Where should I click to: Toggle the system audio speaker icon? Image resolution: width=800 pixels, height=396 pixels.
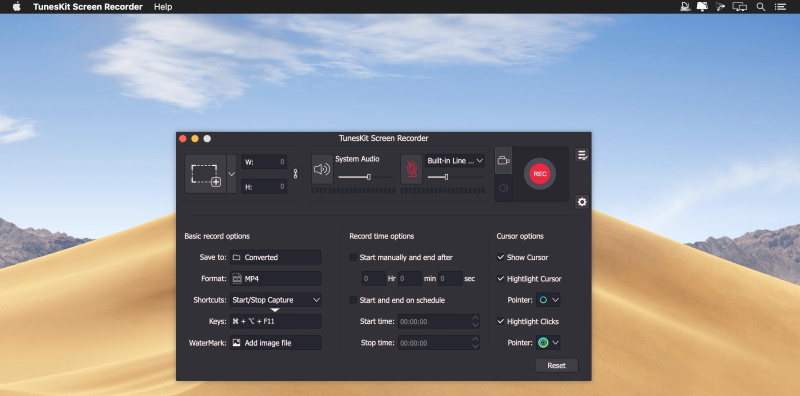pos(322,169)
